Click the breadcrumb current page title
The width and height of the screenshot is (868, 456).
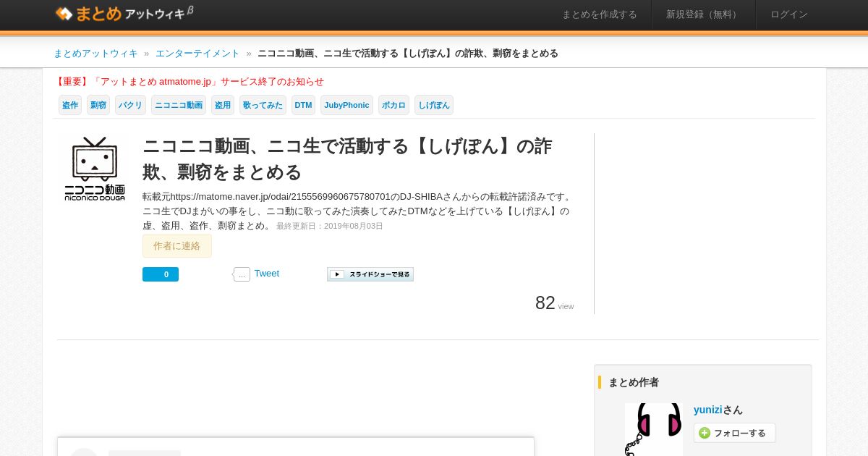click(408, 54)
